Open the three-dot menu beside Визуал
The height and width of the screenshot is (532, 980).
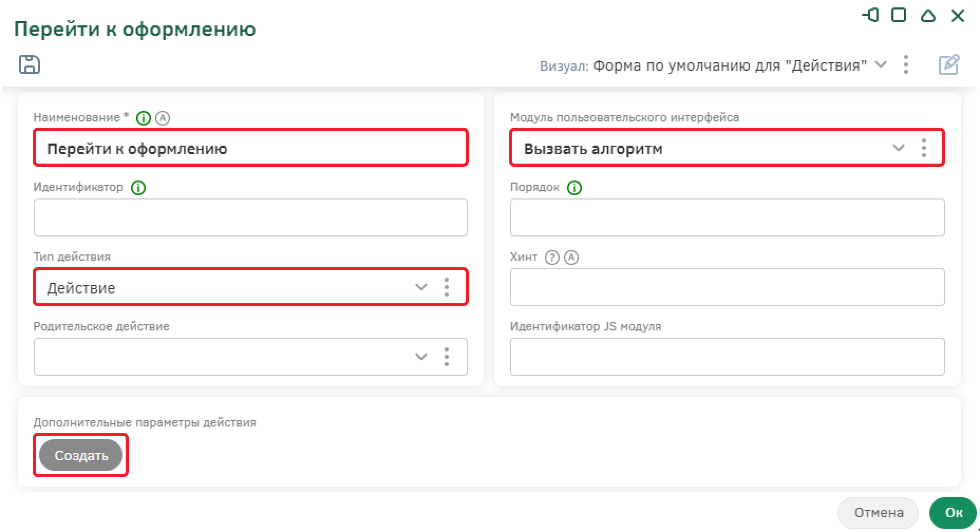[906, 65]
